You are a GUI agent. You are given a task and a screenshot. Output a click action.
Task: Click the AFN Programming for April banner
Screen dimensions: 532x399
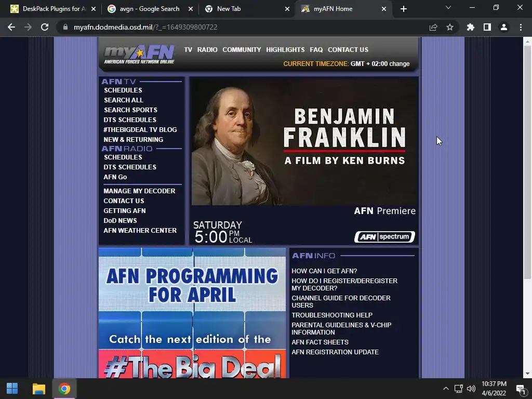tap(192, 313)
